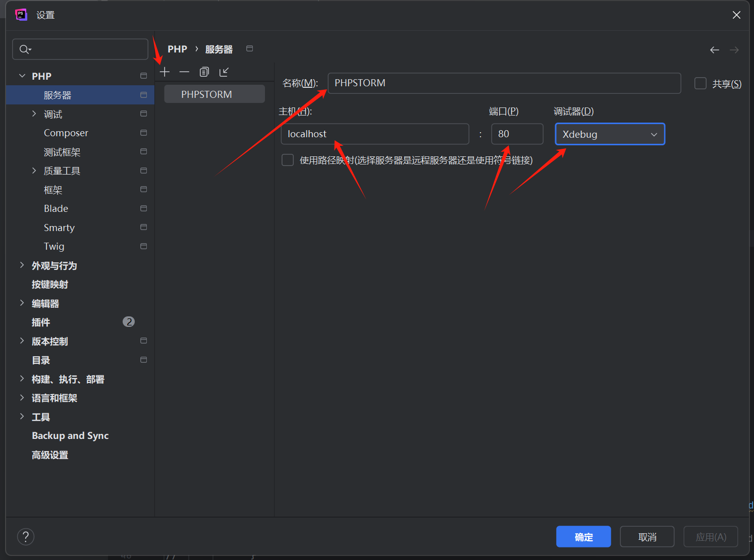
Task: Click project icon on the 目录 row
Action: click(x=143, y=360)
